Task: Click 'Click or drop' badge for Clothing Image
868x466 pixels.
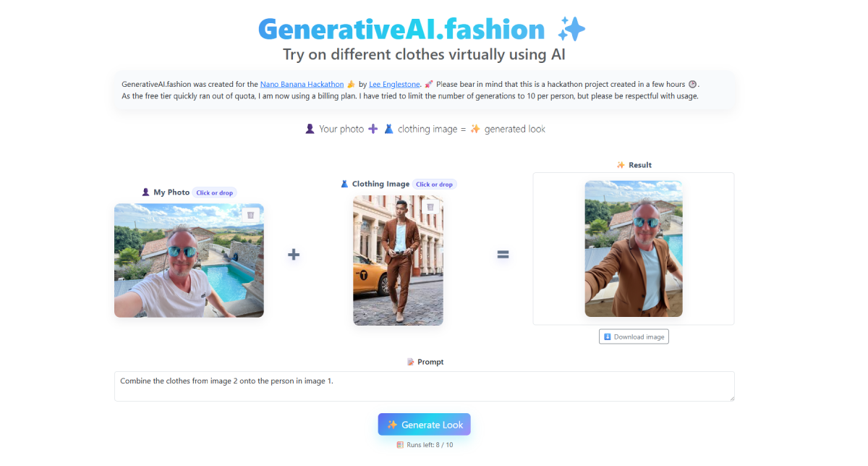Action: [435, 184]
